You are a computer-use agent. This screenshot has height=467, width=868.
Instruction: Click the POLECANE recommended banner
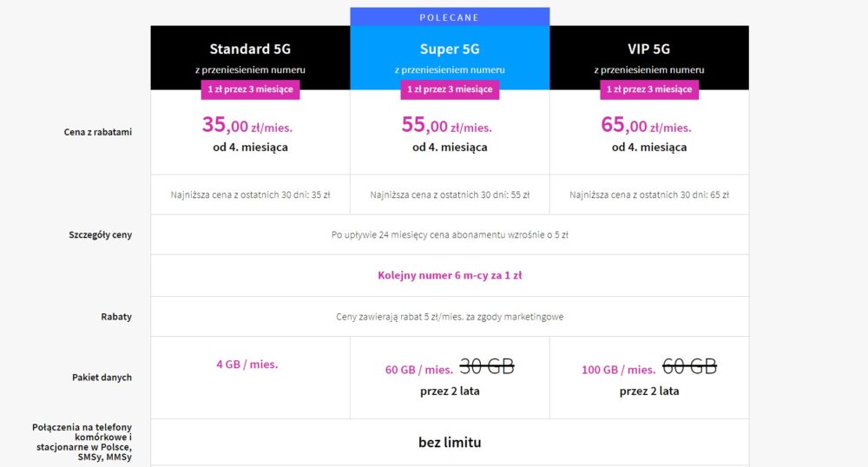pos(450,16)
